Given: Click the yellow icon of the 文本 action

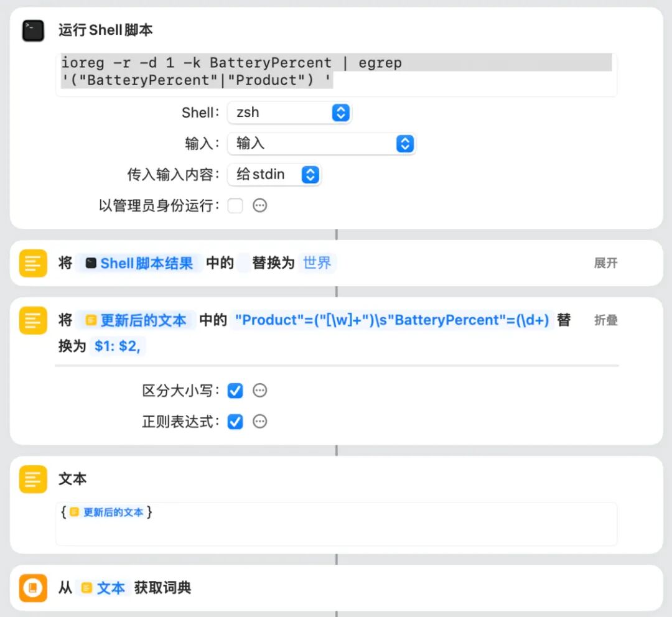Looking at the screenshot, I should click(x=33, y=479).
